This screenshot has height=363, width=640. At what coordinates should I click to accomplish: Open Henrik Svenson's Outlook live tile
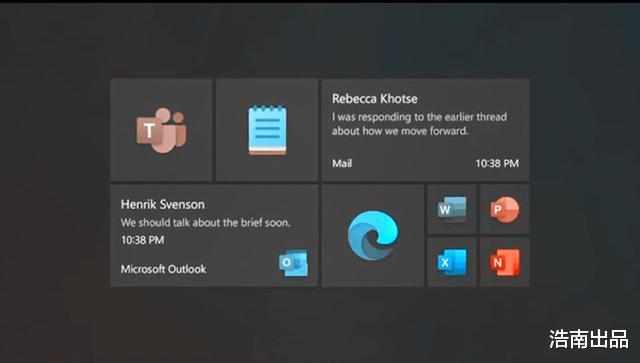coord(214,236)
